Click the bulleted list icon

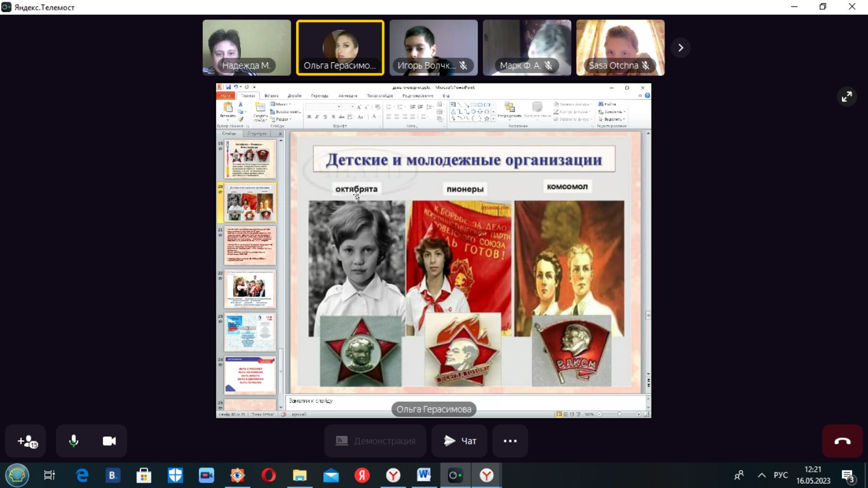click(389, 107)
